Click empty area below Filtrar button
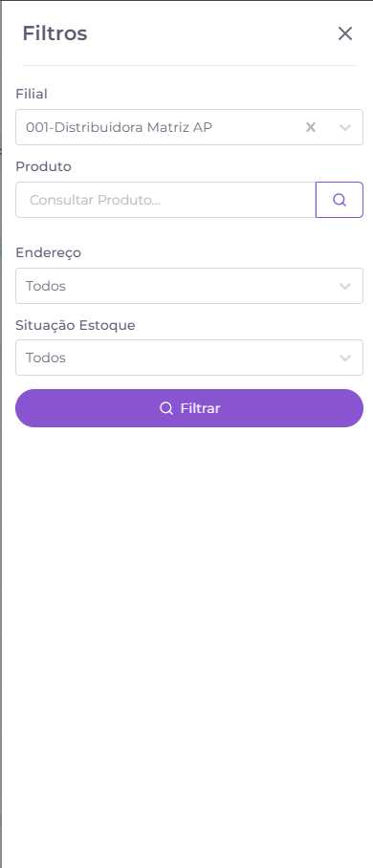 188,637
